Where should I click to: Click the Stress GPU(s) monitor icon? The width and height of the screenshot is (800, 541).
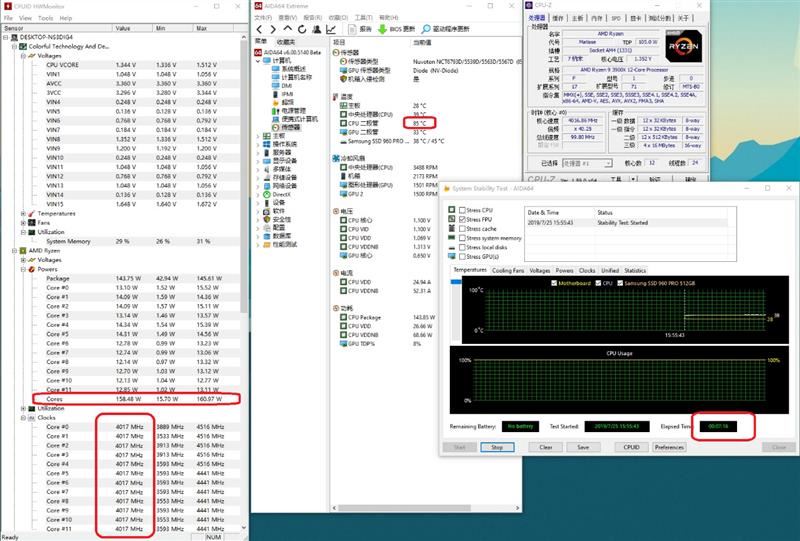(x=452, y=256)
